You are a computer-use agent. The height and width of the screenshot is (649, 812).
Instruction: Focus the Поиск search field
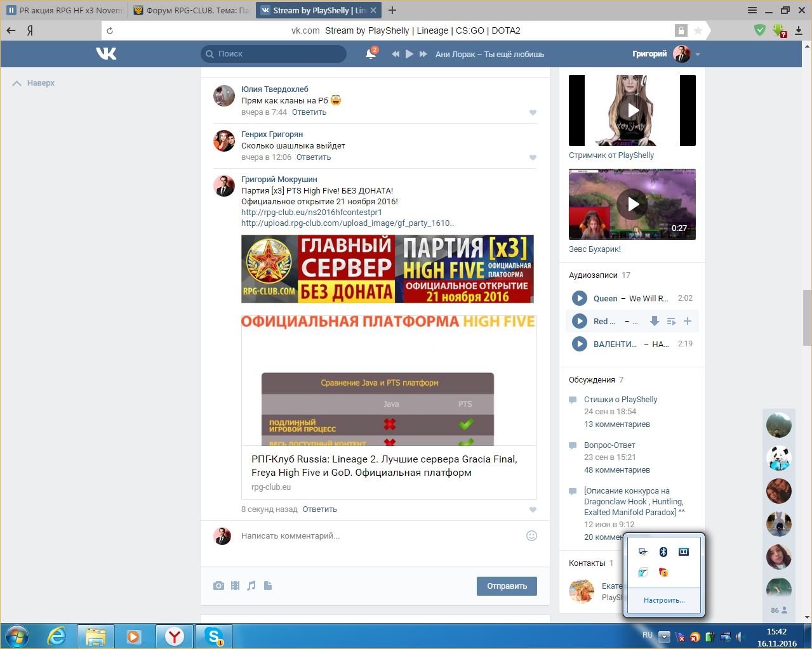click(x=274, y=54)
